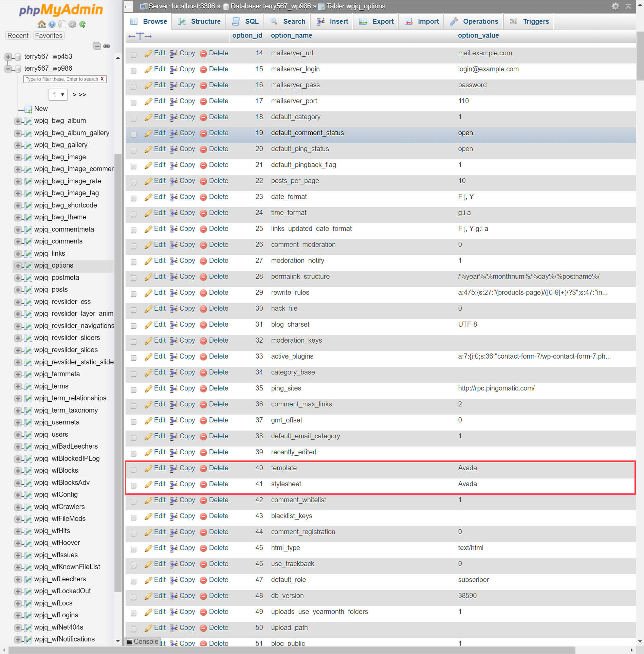
Task: Check the box for the stylesheet row
Action: [133, 485]
